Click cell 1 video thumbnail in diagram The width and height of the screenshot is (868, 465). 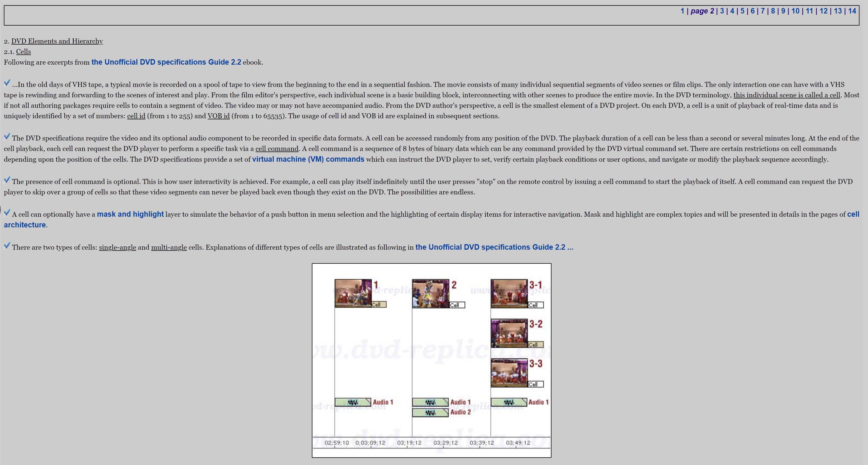click(353, 293)
